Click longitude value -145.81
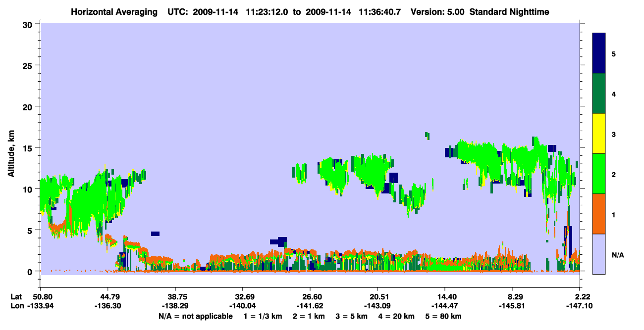 pos(512,306)
